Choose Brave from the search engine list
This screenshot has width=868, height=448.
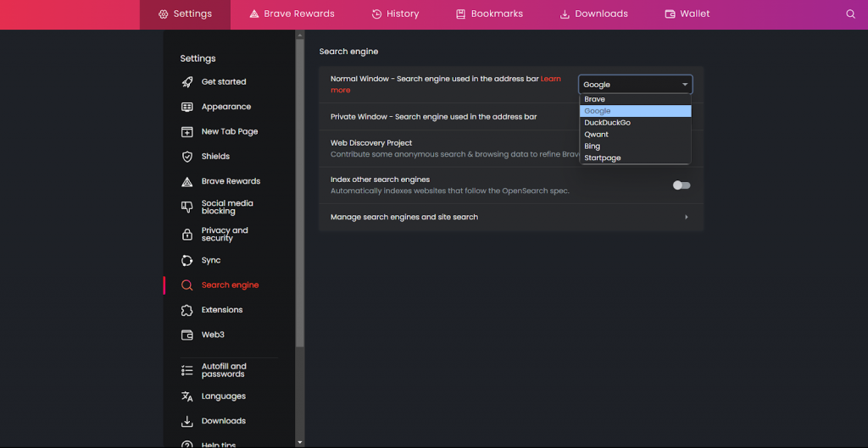(x=636, y=100)
